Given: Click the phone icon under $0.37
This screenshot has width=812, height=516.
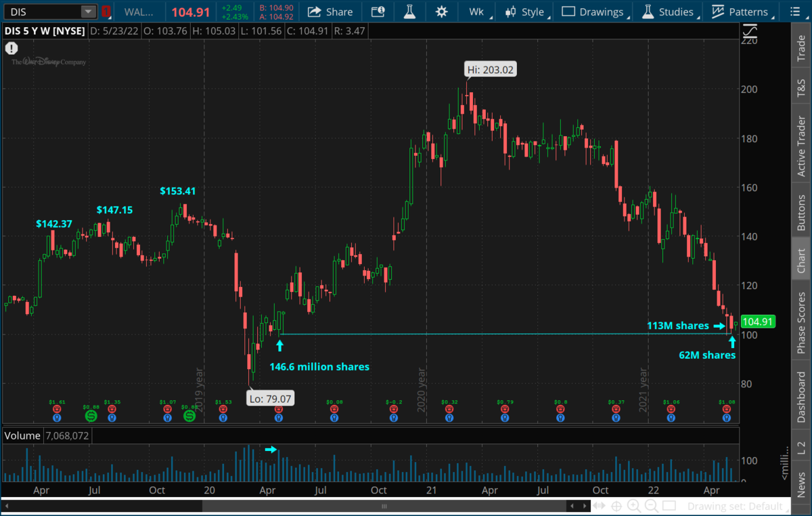Looking at the screenshot, I should coord(614,409).
